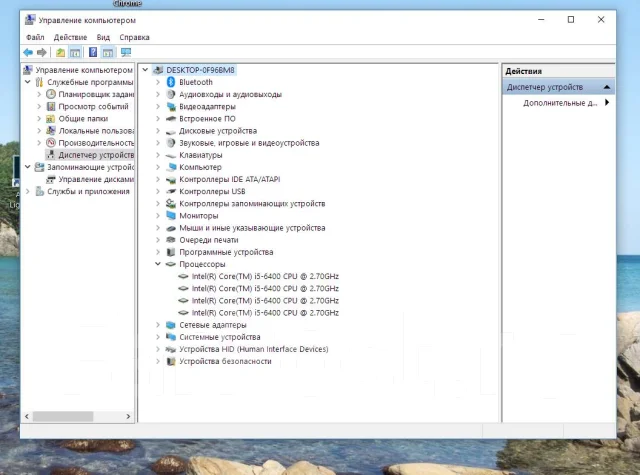
Task: Click the Общие папки icon
Action: (51, 119)
